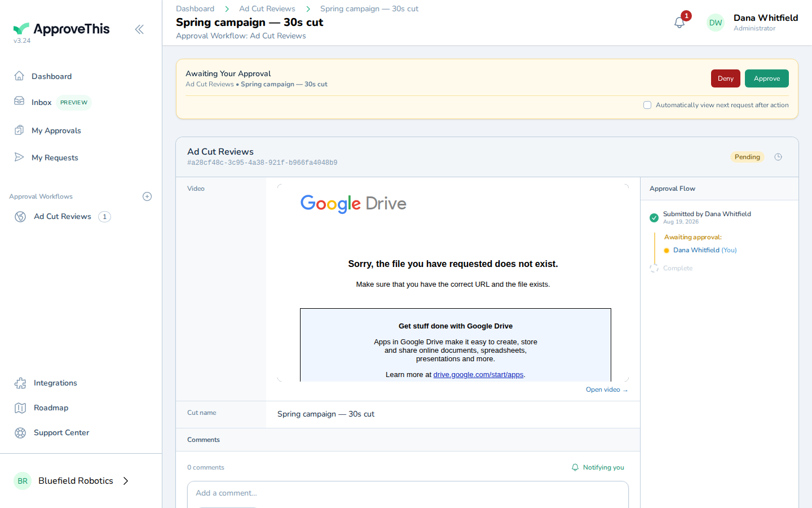Image resolution: width=812 pixels, height=508 pixels.
Task: Add a new approval workflow
Action: pos(147,196)
